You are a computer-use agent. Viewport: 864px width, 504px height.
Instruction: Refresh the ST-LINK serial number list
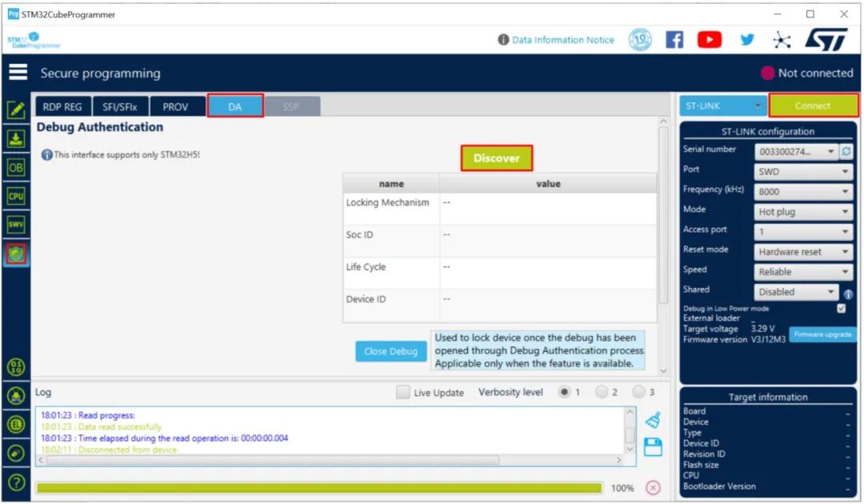(846, 151)
